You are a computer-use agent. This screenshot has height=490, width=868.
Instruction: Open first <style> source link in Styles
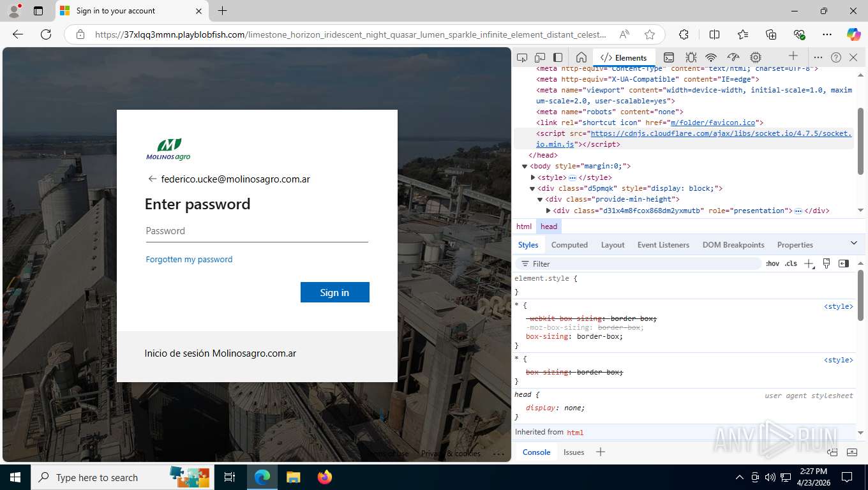click(x=838, y=306)
